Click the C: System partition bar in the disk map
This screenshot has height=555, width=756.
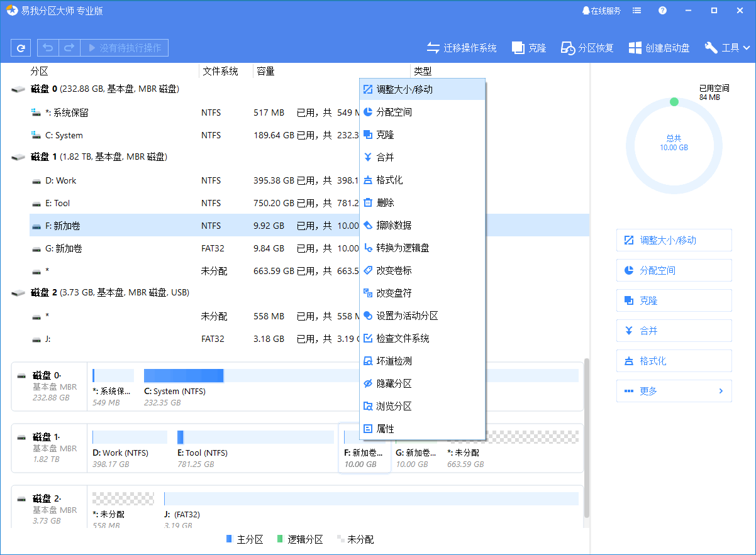tap(184, 376)
